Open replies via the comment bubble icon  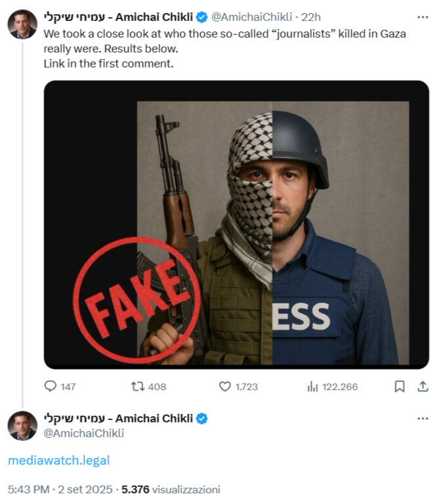pos(50,386)
